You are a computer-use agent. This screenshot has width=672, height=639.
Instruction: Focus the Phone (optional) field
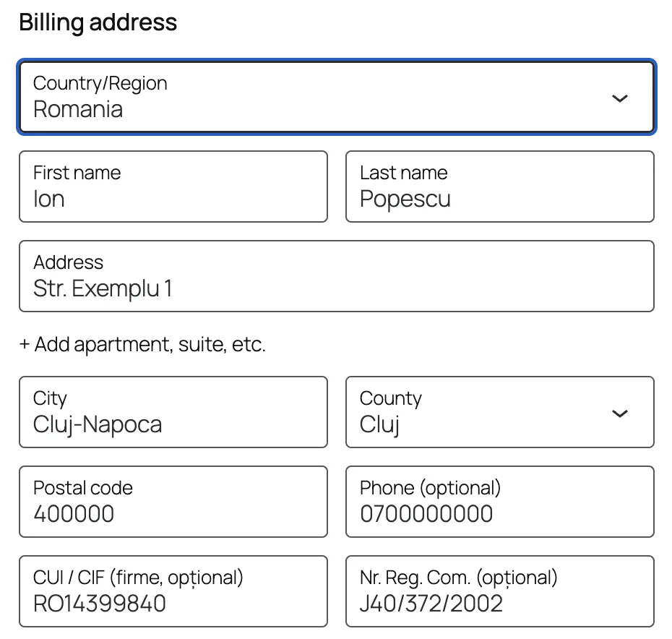click(500, 502)
